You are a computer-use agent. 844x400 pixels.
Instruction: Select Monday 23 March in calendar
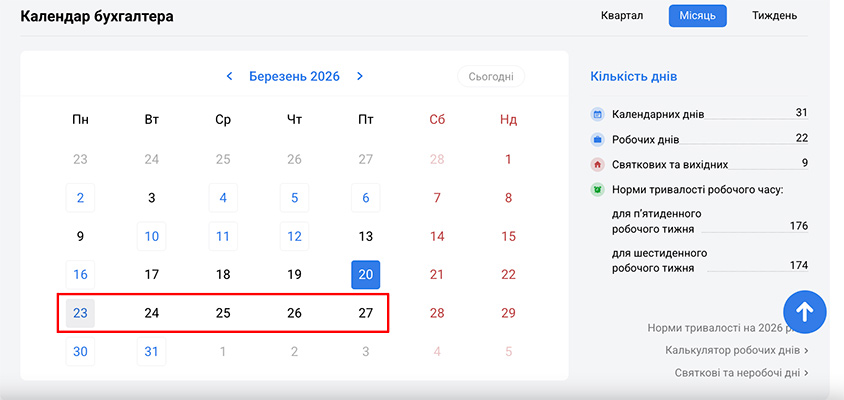click(x=80, y=313)
